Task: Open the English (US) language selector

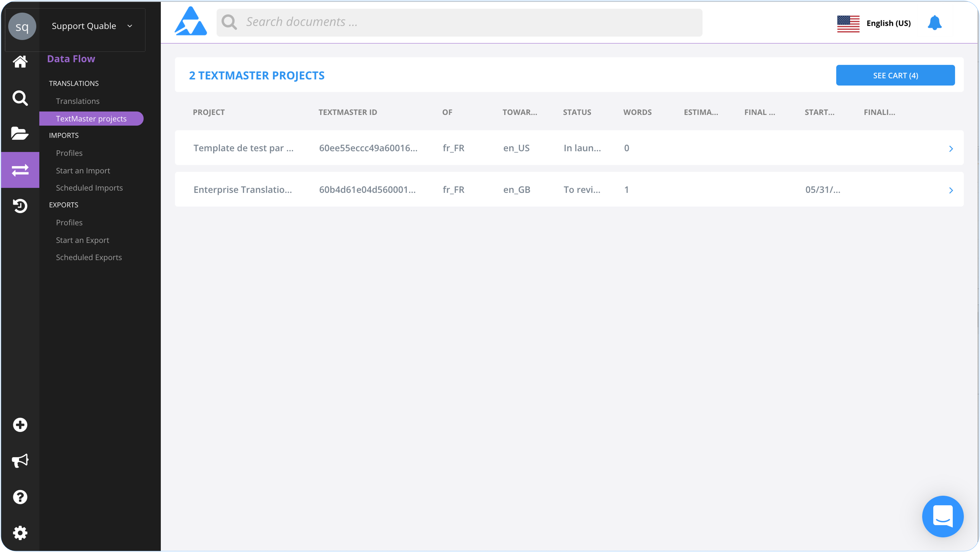Action: click(888, 23)
